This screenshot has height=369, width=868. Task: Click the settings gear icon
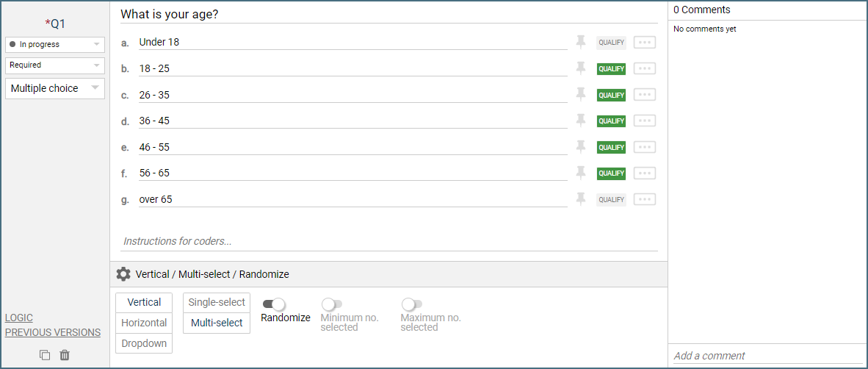click(123, 274)
